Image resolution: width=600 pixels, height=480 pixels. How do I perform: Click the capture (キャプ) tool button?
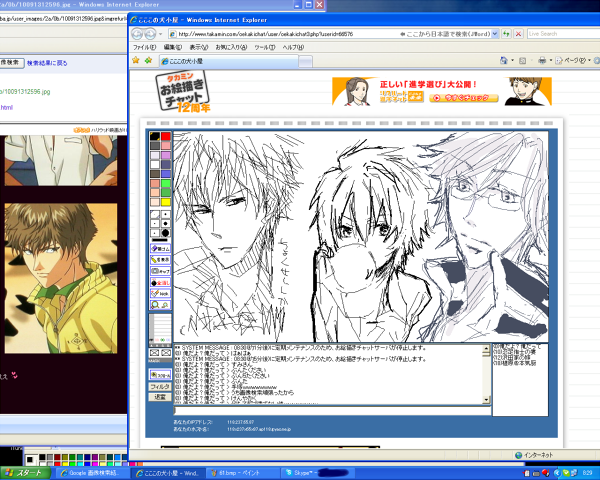[160, 271]
